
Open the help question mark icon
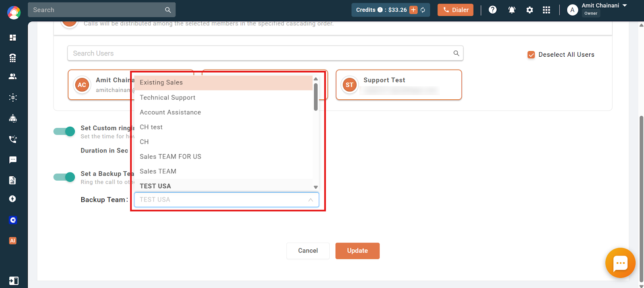[x=493, y=10]
